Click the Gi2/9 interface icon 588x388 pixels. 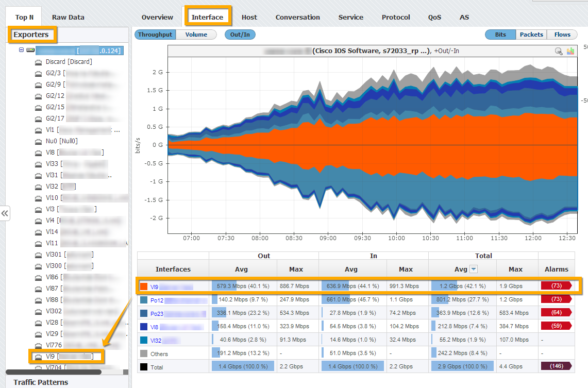pyautogui.click(x=38, y=85)
